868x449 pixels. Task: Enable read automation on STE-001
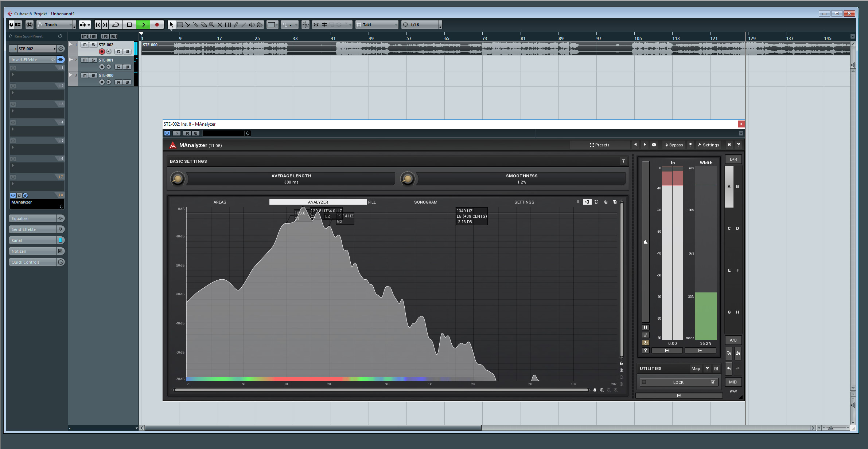tap(118, 67)
